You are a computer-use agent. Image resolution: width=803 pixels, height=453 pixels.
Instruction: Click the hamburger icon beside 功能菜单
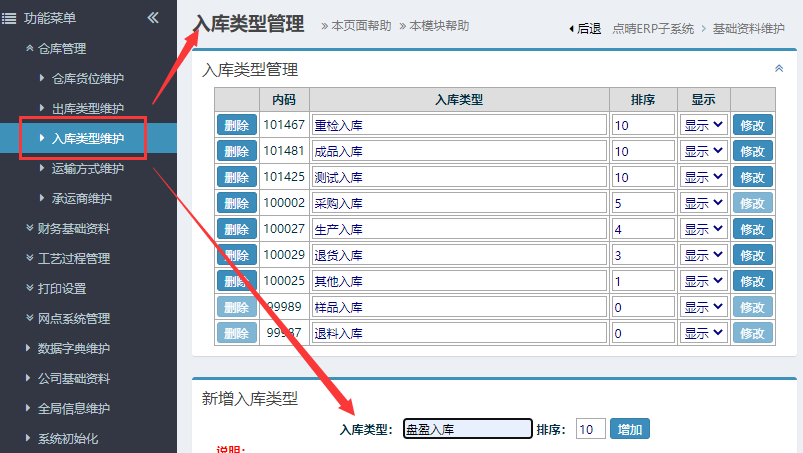point(9,18)
